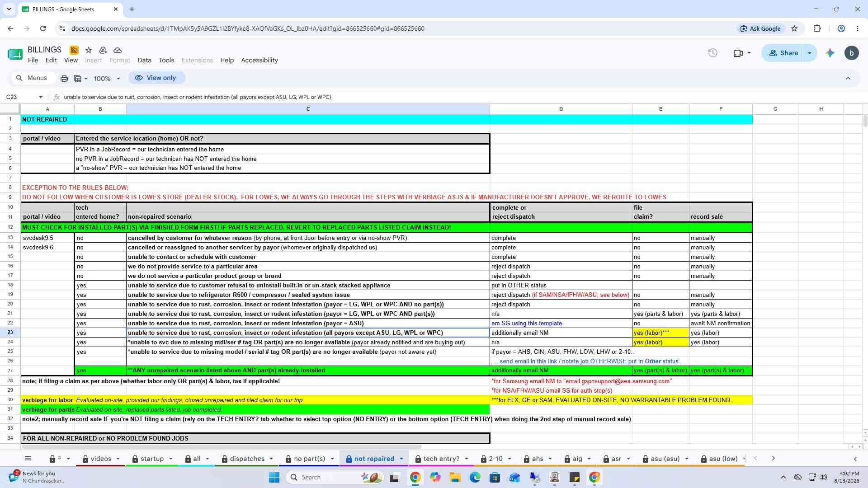Bookmark this page with the star icon

794,28
